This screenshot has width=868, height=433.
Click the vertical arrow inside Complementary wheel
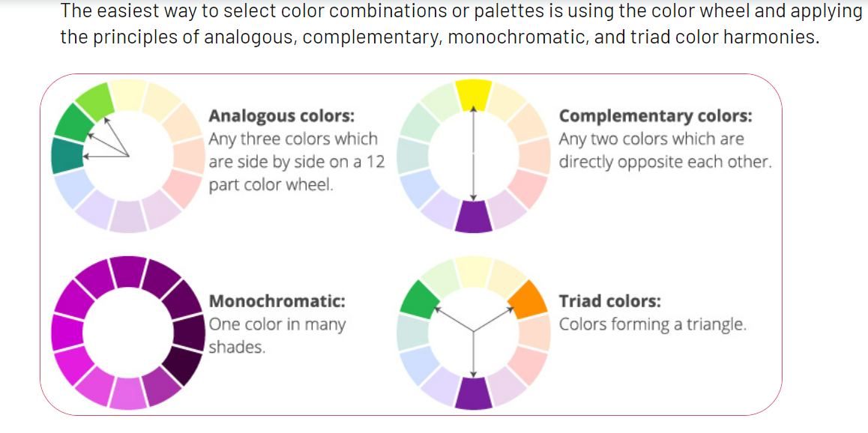click(x=473, y=154)
